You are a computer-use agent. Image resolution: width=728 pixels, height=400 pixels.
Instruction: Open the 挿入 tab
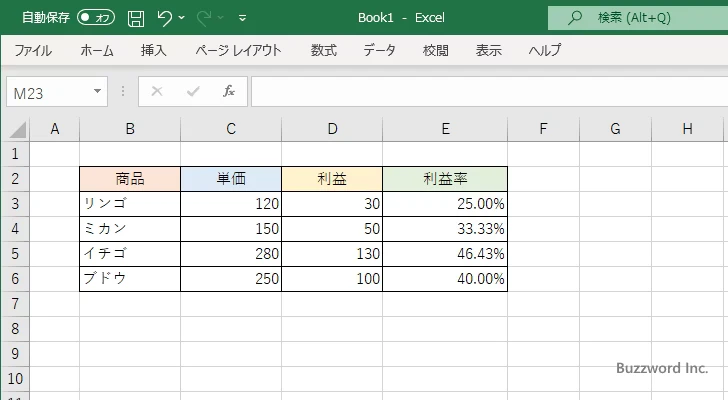tap(154, 50)
